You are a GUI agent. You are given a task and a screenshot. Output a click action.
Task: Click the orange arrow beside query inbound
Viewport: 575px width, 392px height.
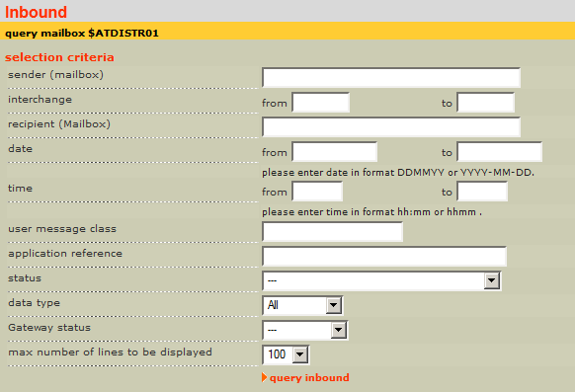265,377
